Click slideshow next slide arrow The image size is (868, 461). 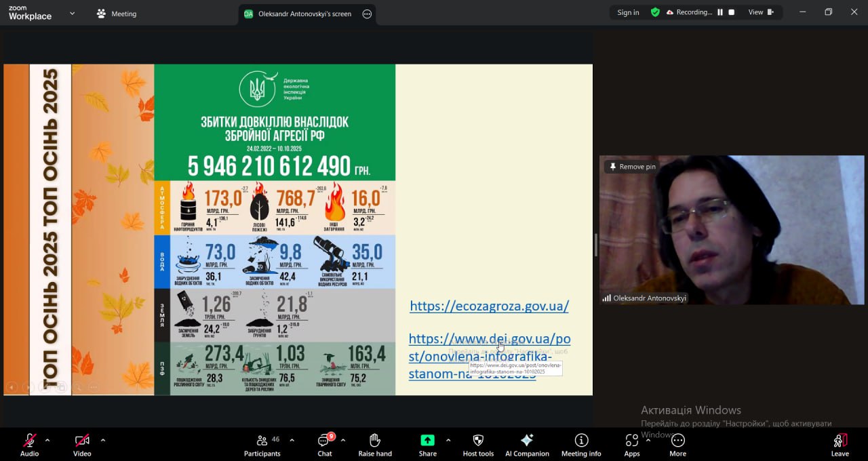pos(28,387)
